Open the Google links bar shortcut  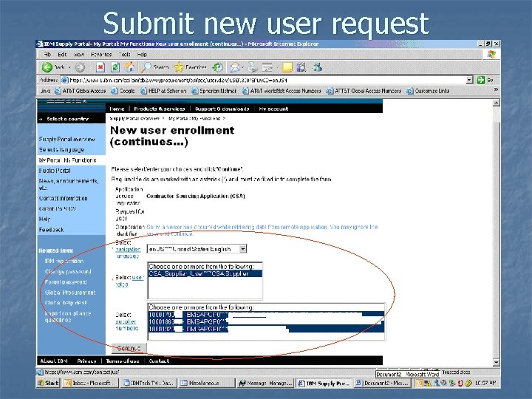click(x=123, y=91)
